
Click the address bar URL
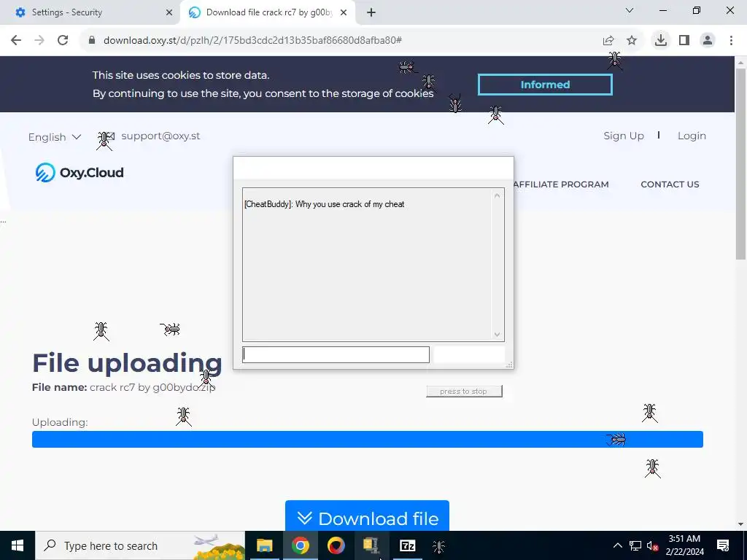pos(252,41)
